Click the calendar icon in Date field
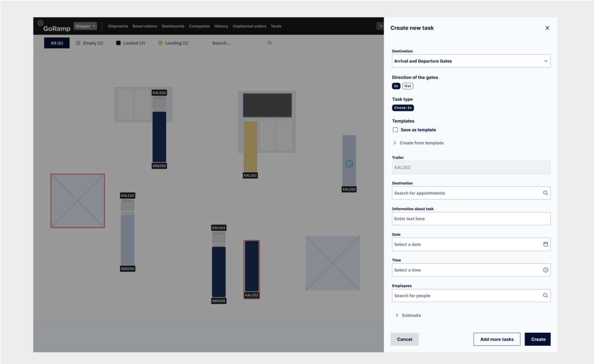The width and height of the screenshot is (594, 364). click(x=545, y=244)
